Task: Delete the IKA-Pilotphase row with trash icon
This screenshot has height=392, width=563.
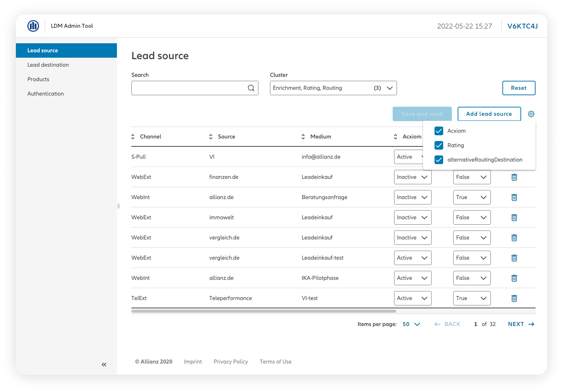Action: [514, 278]
